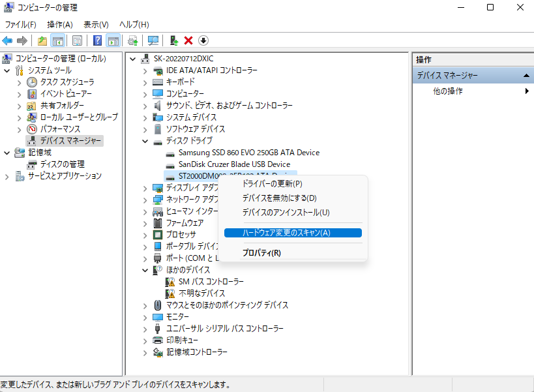
Task: Collapse the ディスク ドライブ tree node
Action: pos(145,141)
